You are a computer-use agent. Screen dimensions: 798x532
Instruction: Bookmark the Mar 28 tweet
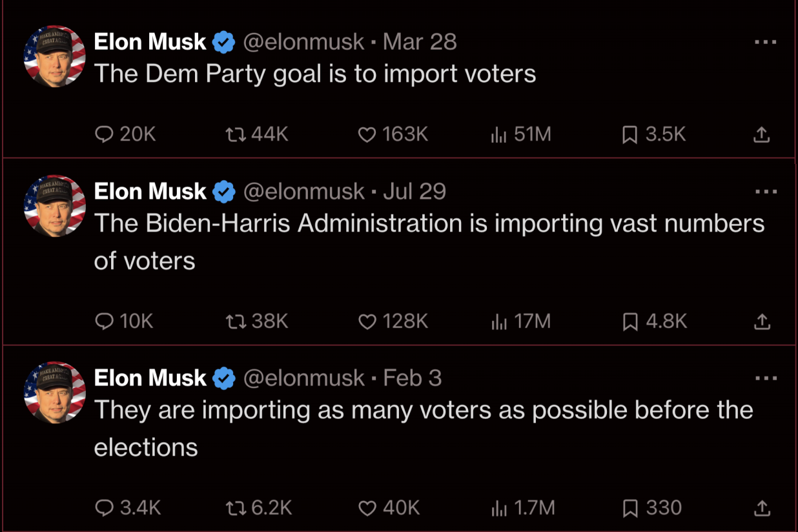pos(629,134)
